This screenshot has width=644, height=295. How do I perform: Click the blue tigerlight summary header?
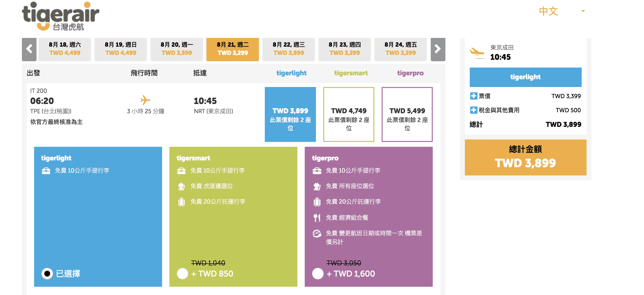pos(525,77)
